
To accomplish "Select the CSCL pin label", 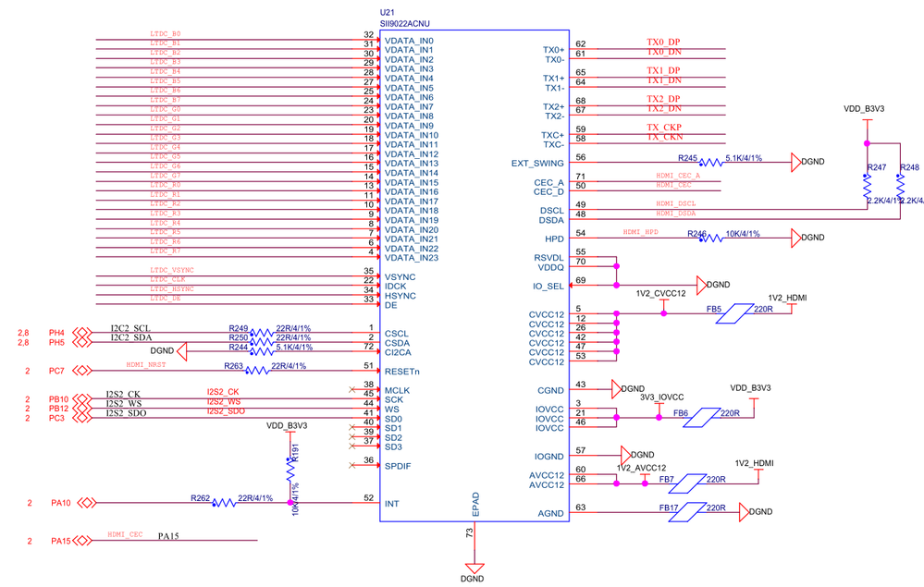I will click(x=397, y=334).
